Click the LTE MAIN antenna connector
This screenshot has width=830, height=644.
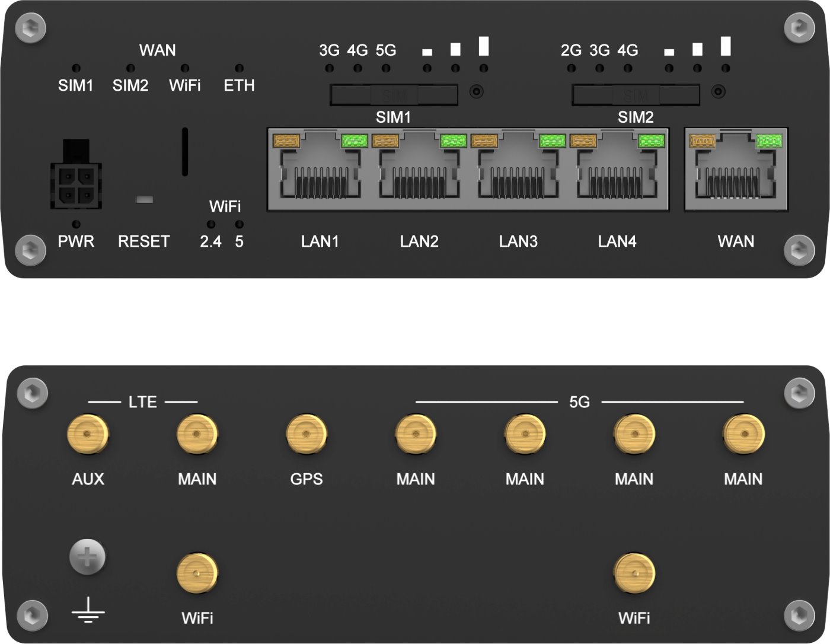pos(197,435)
